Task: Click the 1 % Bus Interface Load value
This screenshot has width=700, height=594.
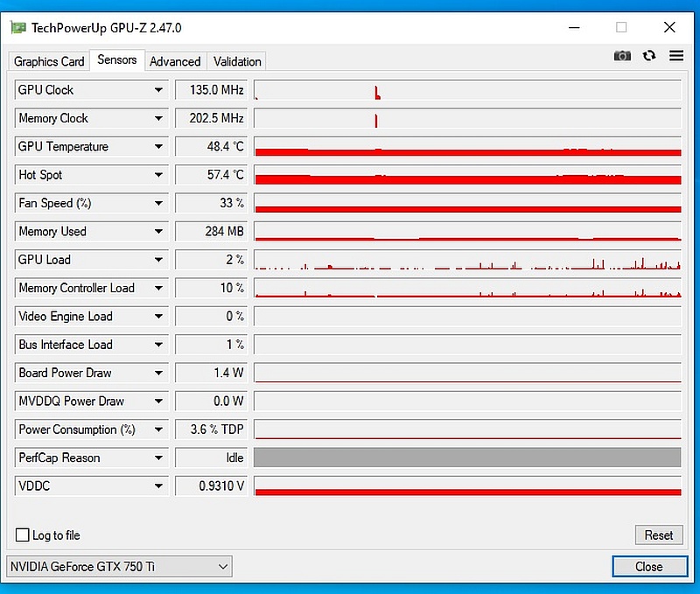Action: tap(211, 345)
